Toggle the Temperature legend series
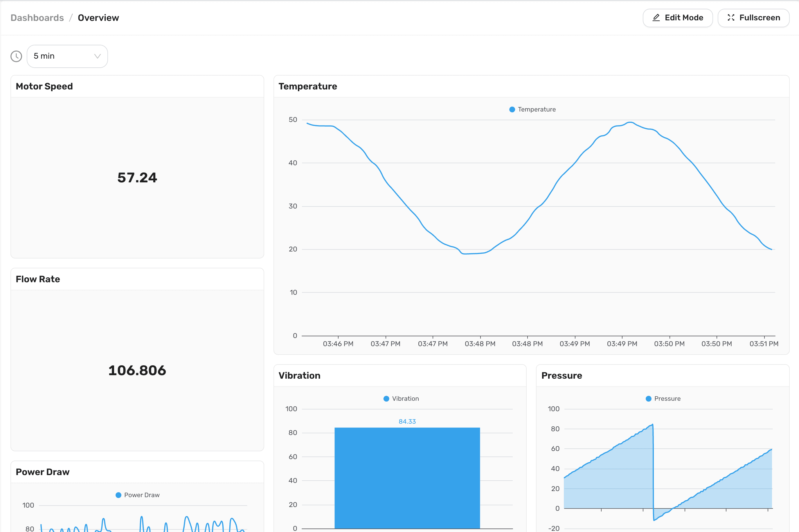 pos(532,109)
